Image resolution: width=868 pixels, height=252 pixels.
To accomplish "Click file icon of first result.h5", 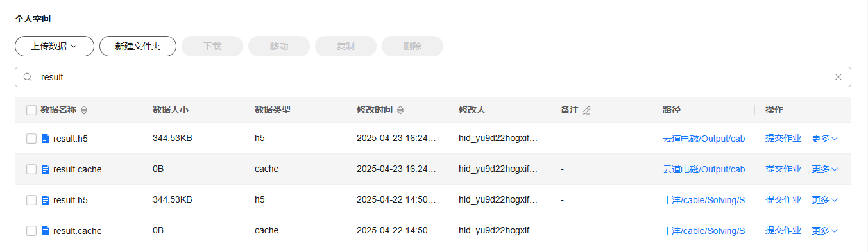I will (x=46, y=139).
